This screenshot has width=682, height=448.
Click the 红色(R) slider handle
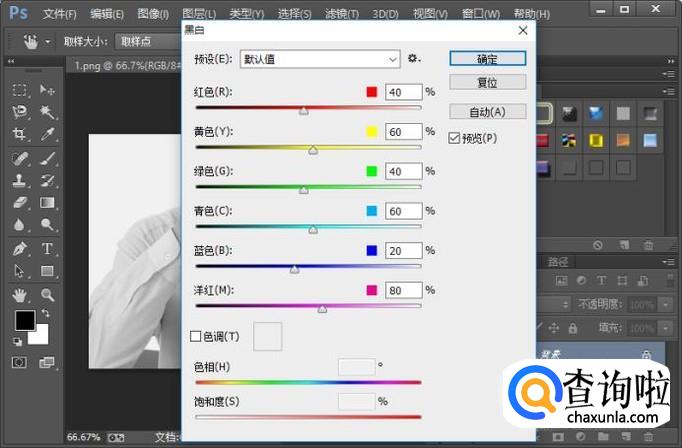point(304,111)
